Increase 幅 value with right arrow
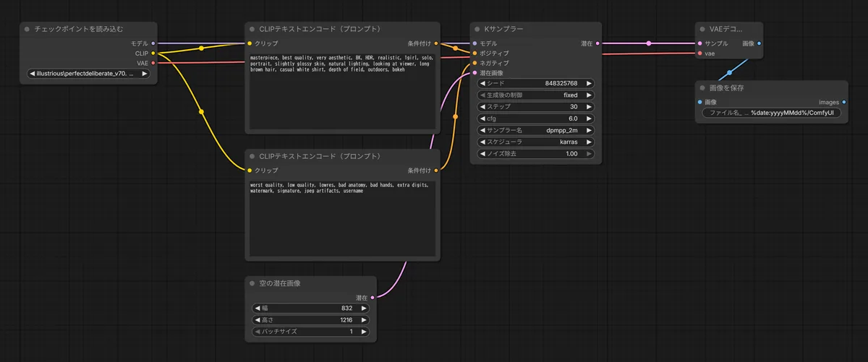This screenshot has height=362, width=868. [x=363, y=308]
